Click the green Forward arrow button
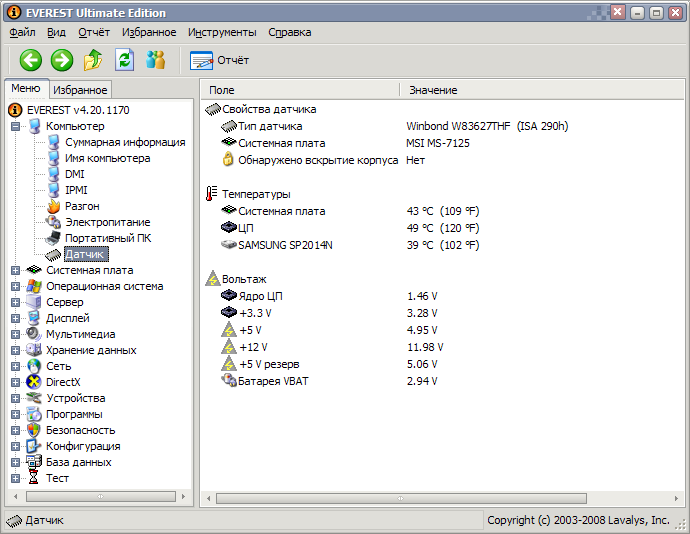The width and height of the screenshot is (690, 534). [x=62, y=60]
